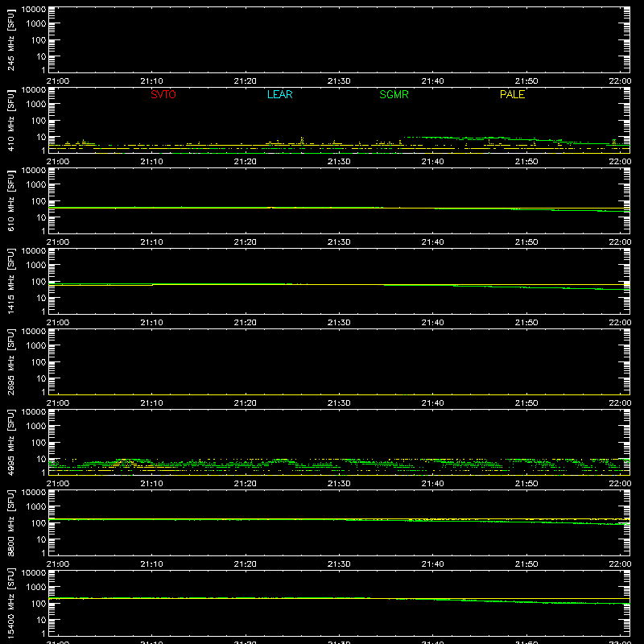Click 21:10 time label below 245 MHz panel
The width and height of the screenshot is (644, 644).
point(151,81)
